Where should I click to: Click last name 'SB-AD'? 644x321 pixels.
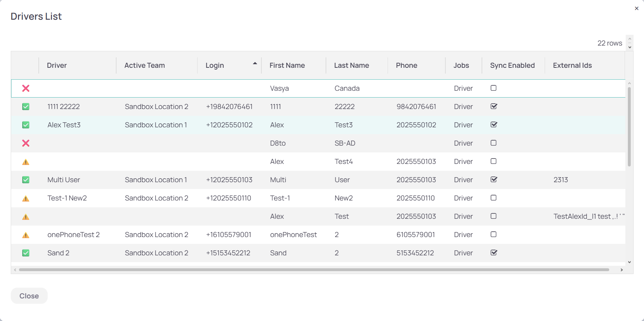[x=345, y=143]
